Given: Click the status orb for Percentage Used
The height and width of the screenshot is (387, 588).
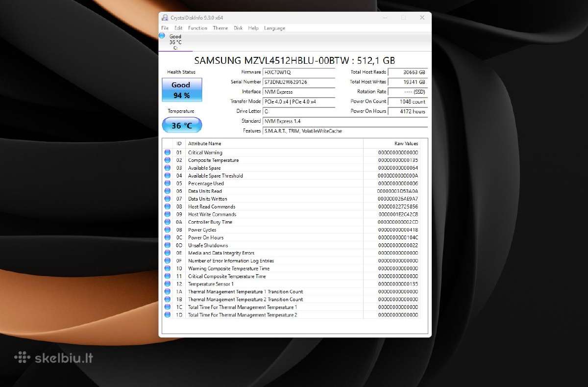Looking at the screenshot, I should pos(168,183).
